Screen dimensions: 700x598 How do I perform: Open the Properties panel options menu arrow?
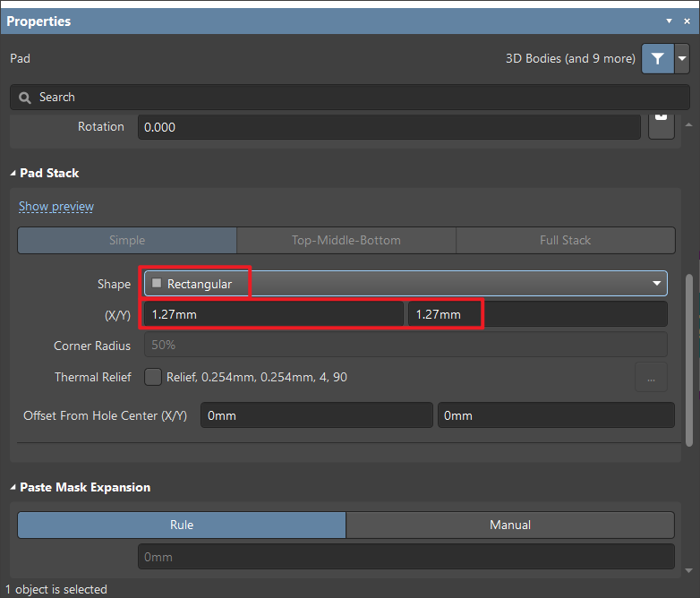tap(669, 21)
